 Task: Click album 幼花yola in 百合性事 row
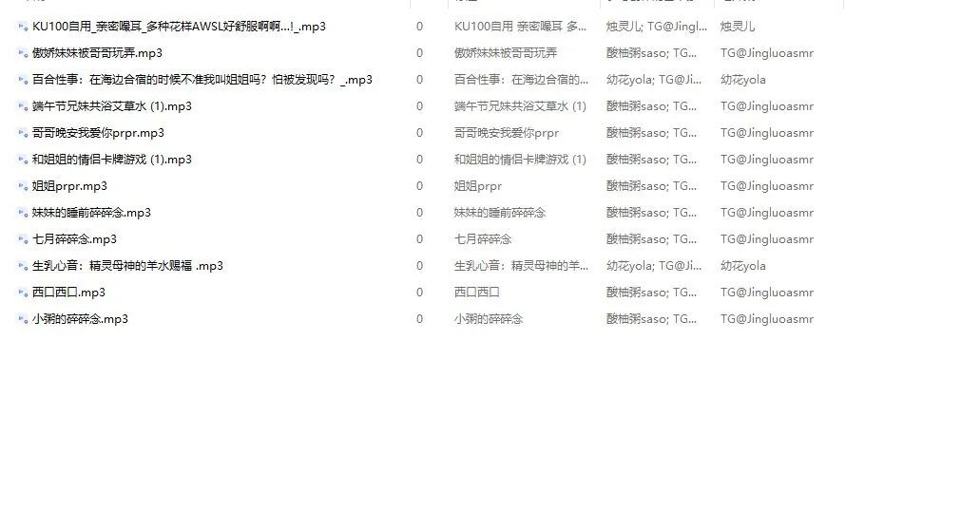742,80
